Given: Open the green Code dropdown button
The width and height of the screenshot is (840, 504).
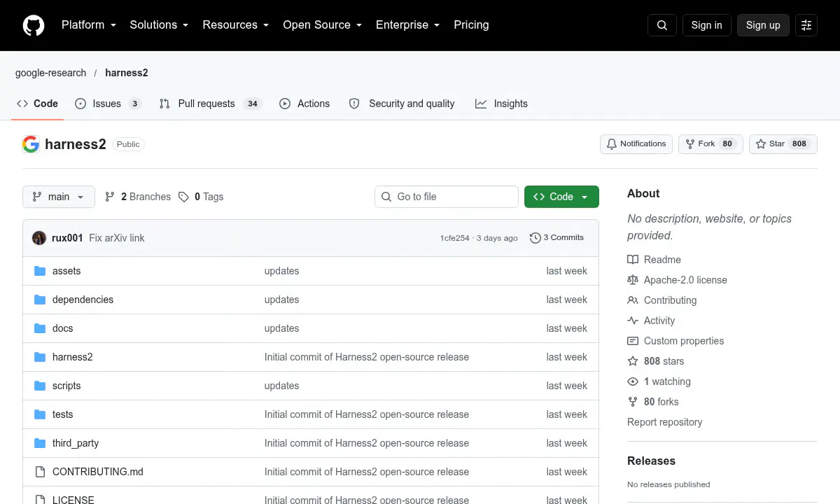Looking at the screenshot, I should pyautogui.click(x=561, y=197).
